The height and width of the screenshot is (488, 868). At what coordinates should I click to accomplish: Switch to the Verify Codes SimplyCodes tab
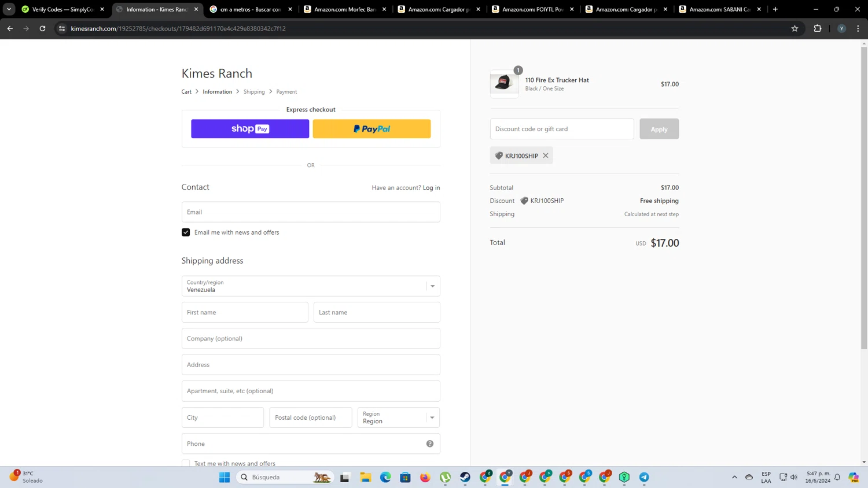63,9
